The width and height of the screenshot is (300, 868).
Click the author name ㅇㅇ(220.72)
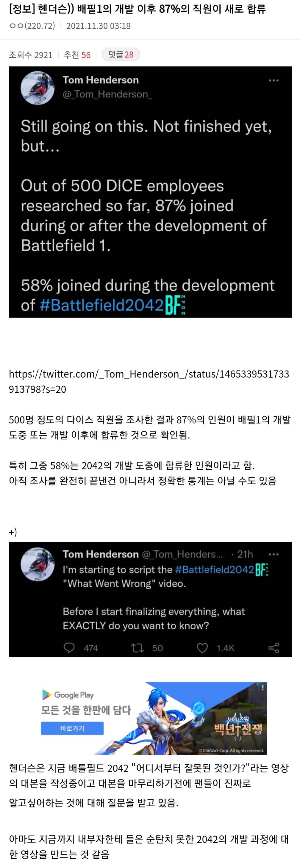pyautogui.click(x=32, y=26)
